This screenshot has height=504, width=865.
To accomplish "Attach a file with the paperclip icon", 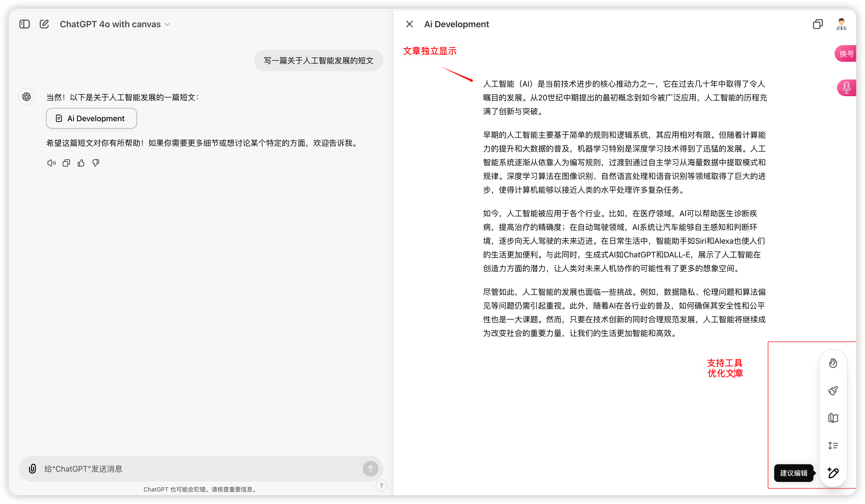I will click(32, 468).
